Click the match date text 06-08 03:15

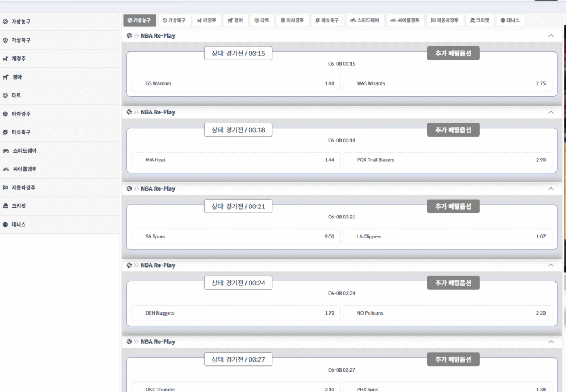(342, 64)
